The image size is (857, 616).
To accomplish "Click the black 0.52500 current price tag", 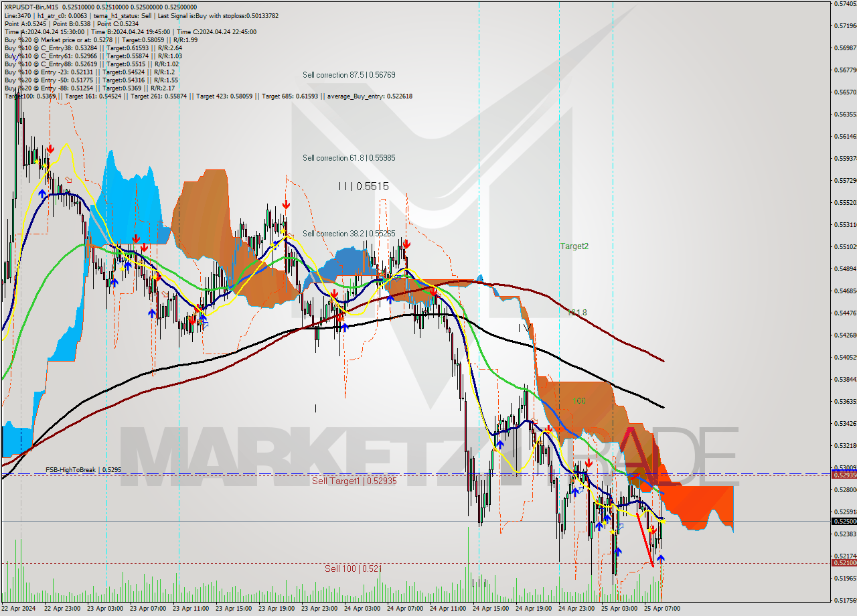I will click(844, 521).
